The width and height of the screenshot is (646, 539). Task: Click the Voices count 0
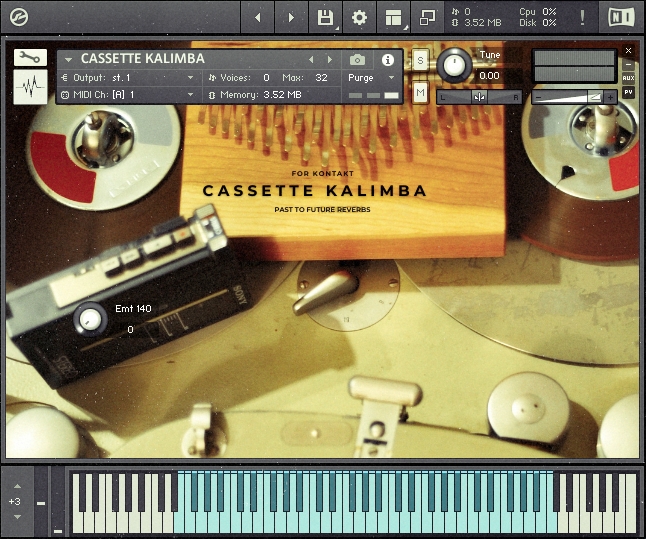[266, 77]
